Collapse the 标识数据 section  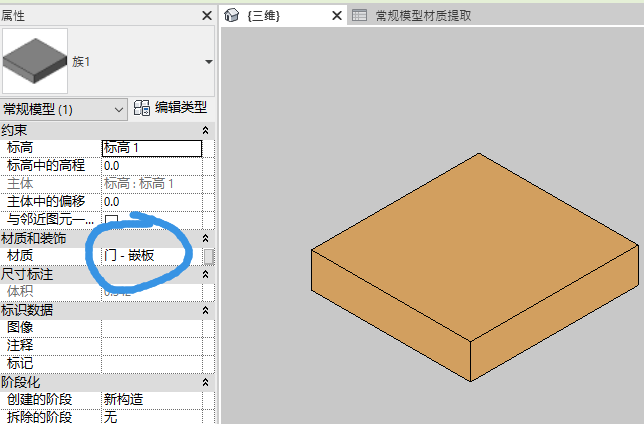pyautogui.click(x=205, y=310)
